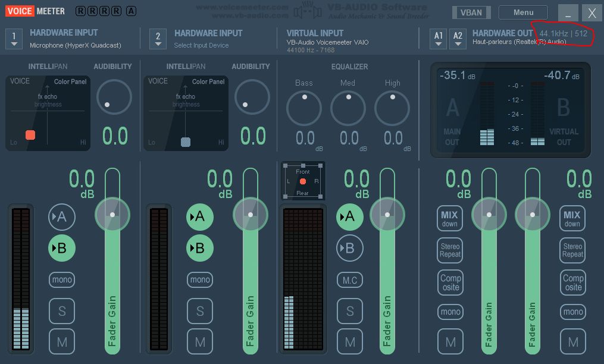This screenshot has height=364, width=604.
Task: Click the -40.7 dB level readout
Action: tap(562, 75)
